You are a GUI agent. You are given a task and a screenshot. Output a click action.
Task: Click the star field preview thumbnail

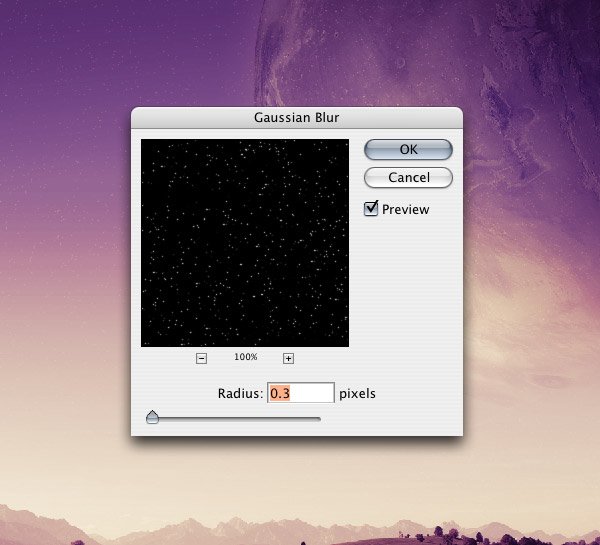pos(245,243)
